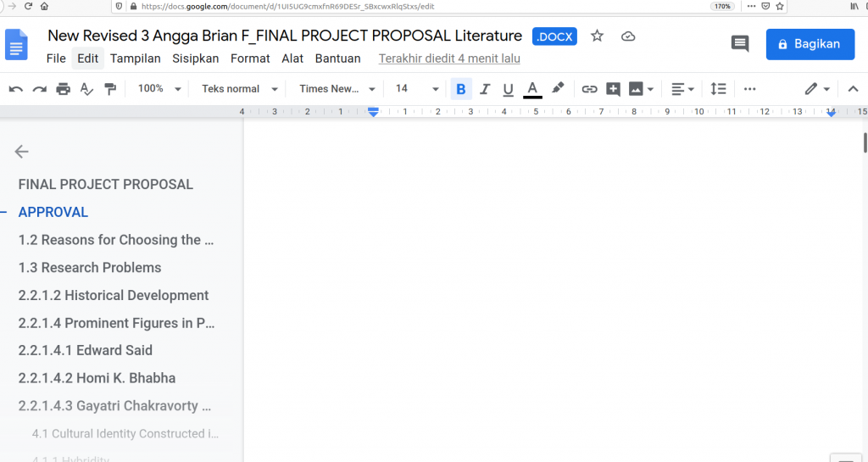
Task: Open the Teks normal style dropdown
Action: [x=240, y=89]
